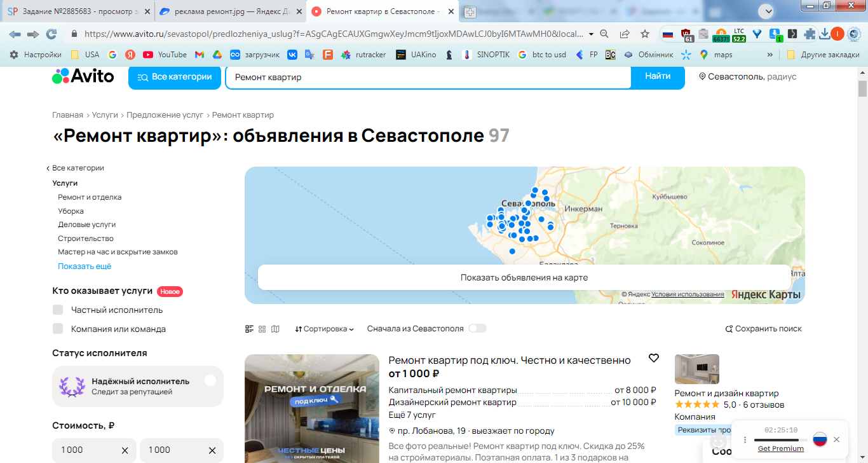Show more bookmarks with chevron
Image resolution: width=868 pixels, height=463 pixels.
[770, 55]
